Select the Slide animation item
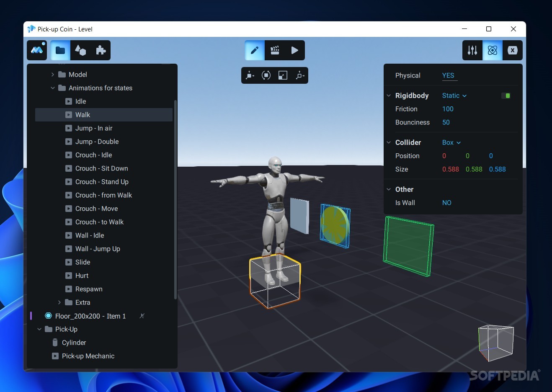Image resolution: width=552 pixels, height=392 pixels. click(x=104, y=262)
